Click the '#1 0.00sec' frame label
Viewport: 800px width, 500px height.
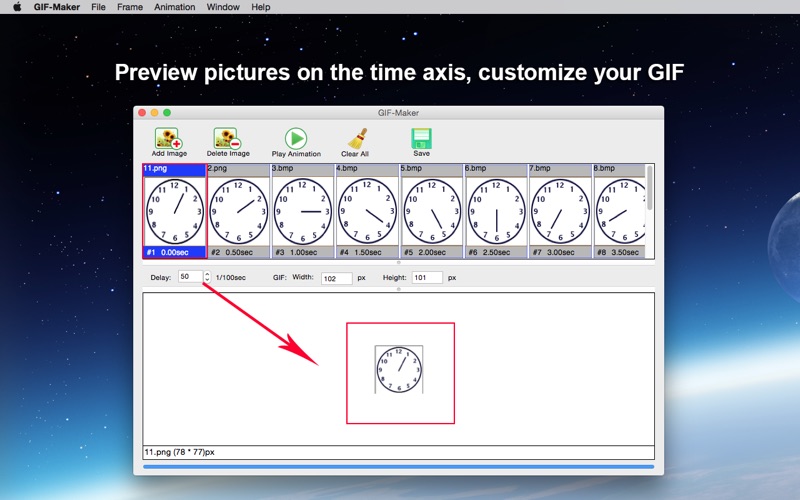[167, 252]
